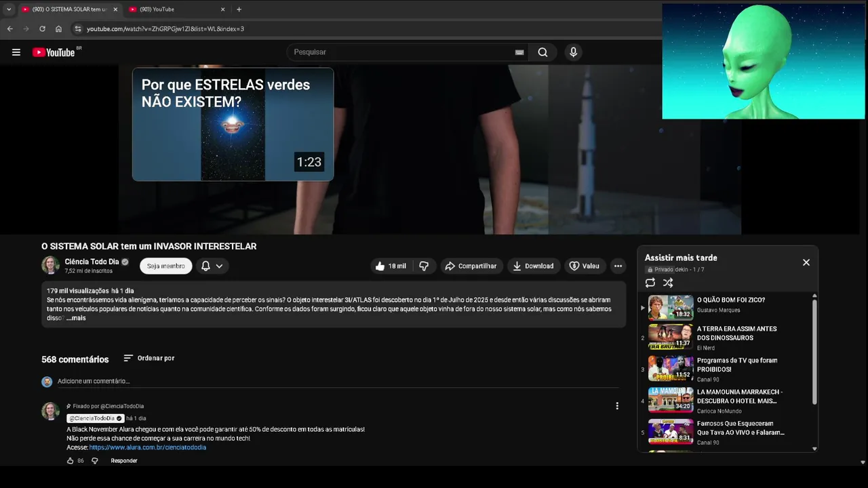Open notification bell dropdown for the channel
The image size is (868, 488).
click(212, 266)
